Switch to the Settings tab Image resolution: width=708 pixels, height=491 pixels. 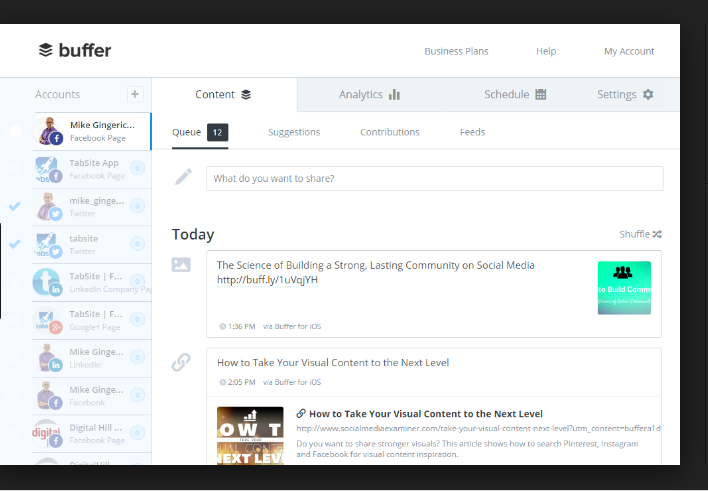coord(625,95)
